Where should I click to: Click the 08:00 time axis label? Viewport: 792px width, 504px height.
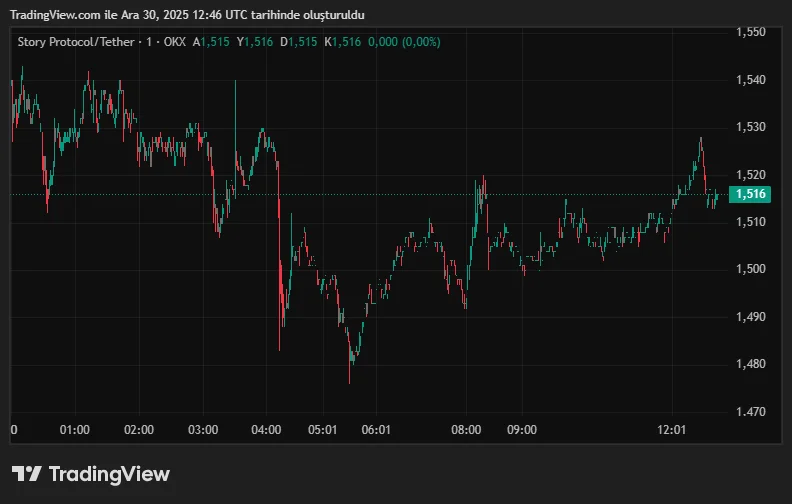(x=466, y=430)
